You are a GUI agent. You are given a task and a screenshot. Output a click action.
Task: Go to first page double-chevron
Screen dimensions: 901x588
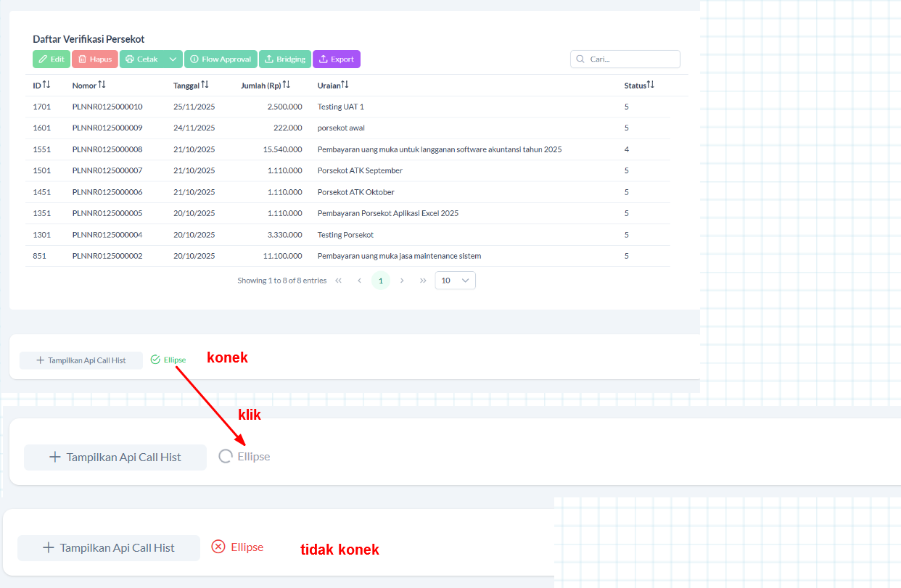[x=338, y=281]
